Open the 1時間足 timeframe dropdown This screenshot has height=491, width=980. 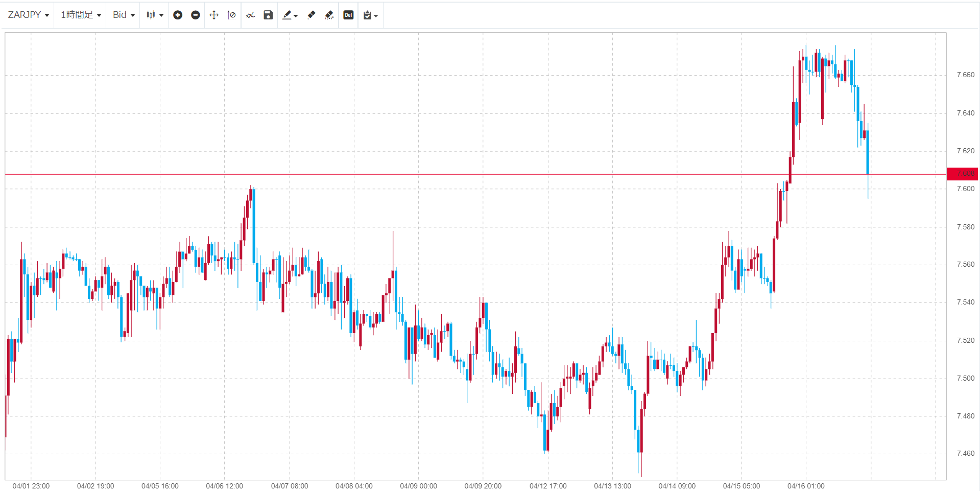[x=81, y=15]
